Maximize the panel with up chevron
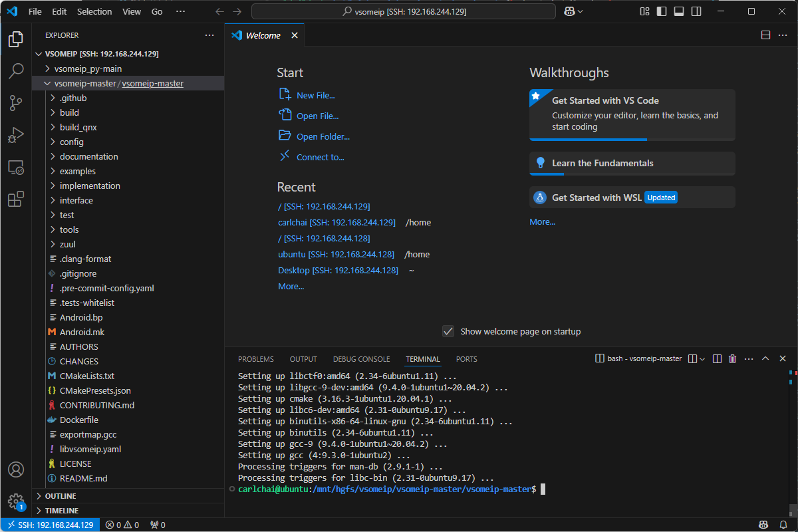This screenshot has width=798, height=532. [765, 358]
